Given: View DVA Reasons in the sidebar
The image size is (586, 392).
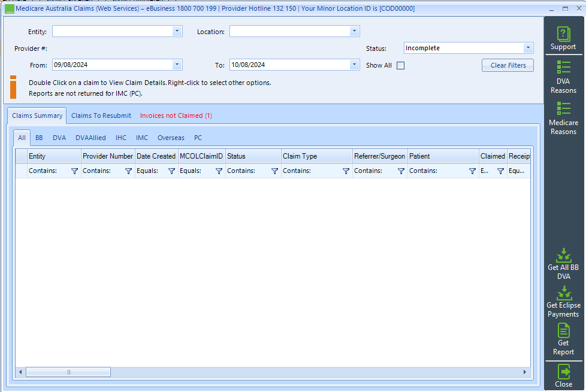Looking at the screenshot, I should [x=563, y=77].
